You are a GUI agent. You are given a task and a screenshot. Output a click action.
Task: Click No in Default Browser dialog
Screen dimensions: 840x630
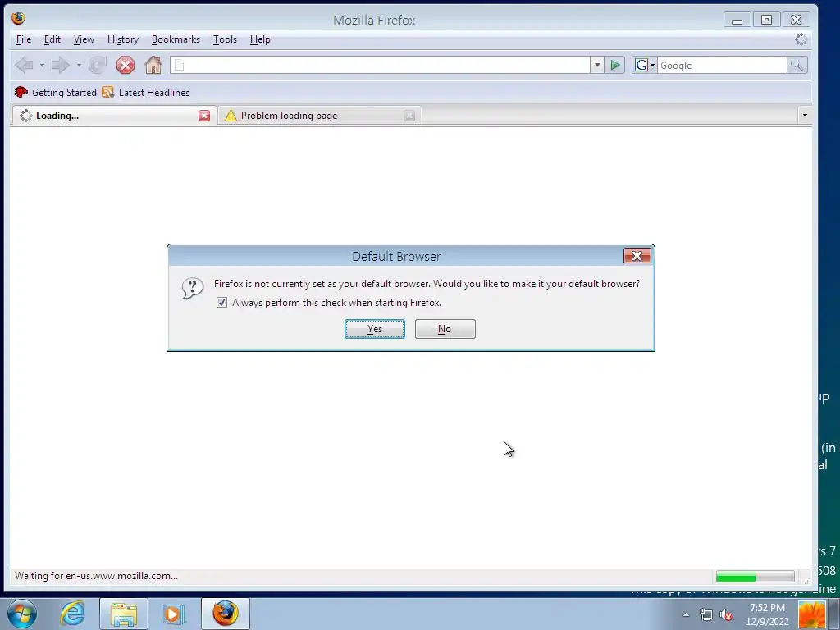[x=445, y=329]
